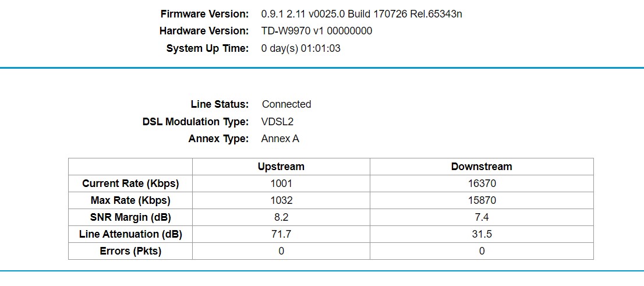This screenshot has height=286, width=644.
Task: Select downstream max rate 15870 cell
Action: (482, 200)
